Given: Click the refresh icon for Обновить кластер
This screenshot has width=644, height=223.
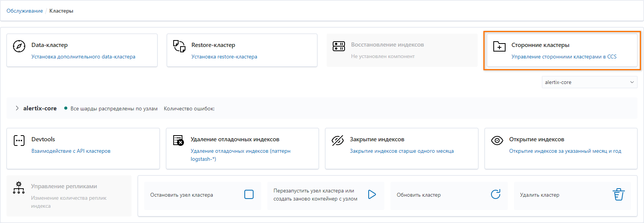Looking at the screenshot, I should [x=496, y=194].
